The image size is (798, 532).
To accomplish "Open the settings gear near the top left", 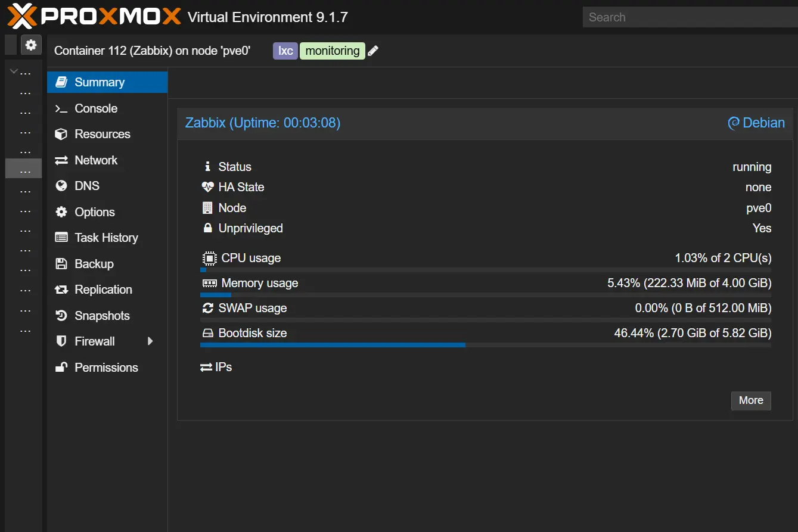I will (x=31, y=45).
